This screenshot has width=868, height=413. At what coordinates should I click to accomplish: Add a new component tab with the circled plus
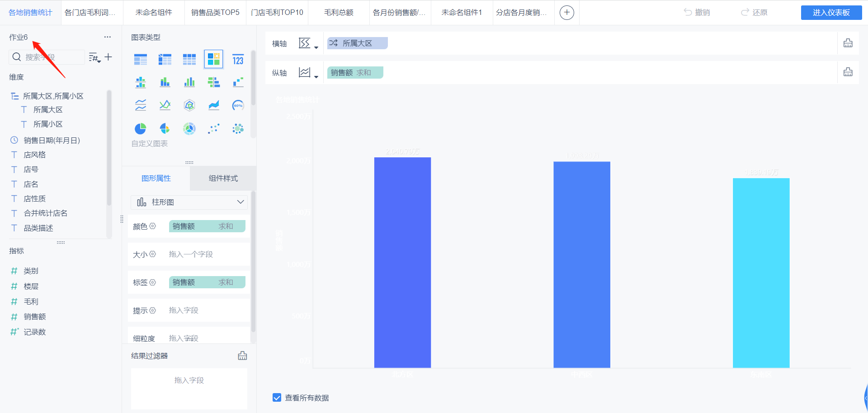coord(567,12)
